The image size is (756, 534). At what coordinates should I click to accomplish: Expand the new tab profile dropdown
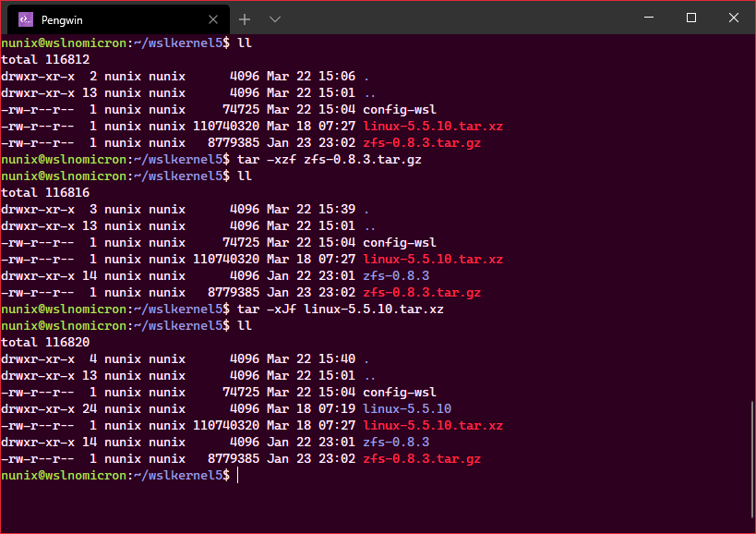point(275,19)
